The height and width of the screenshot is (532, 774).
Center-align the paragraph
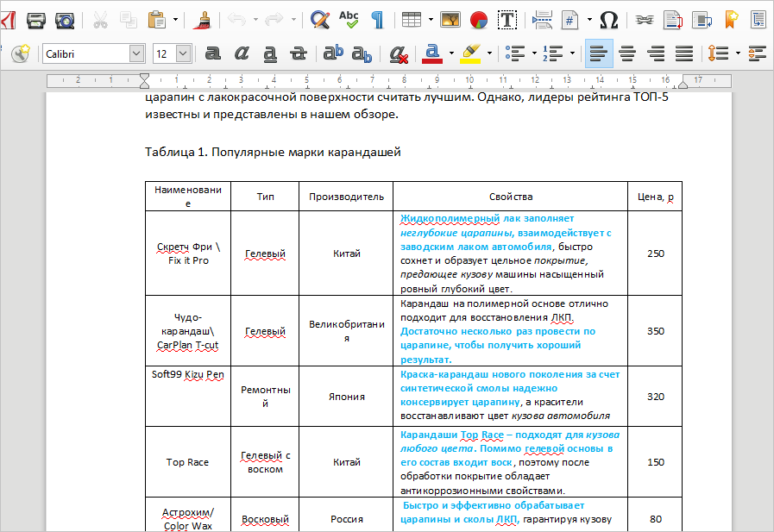pyautogui.click(x=627, y=53)
